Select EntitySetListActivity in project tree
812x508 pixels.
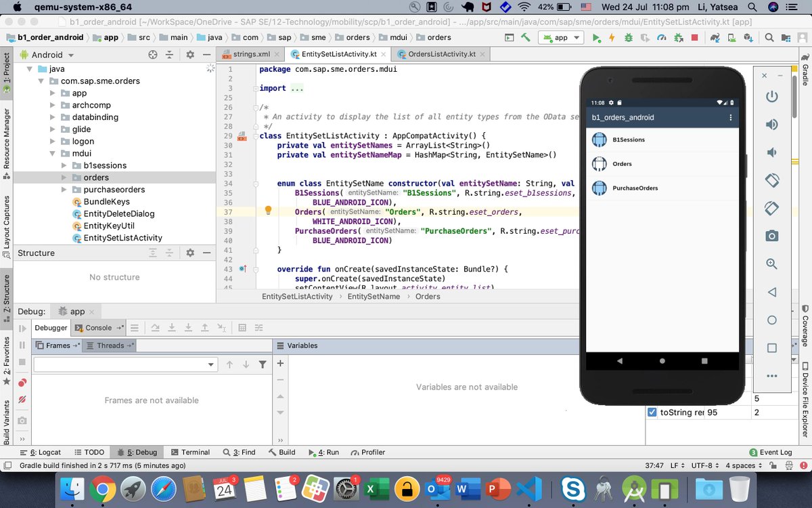click(x=122, y=238)
